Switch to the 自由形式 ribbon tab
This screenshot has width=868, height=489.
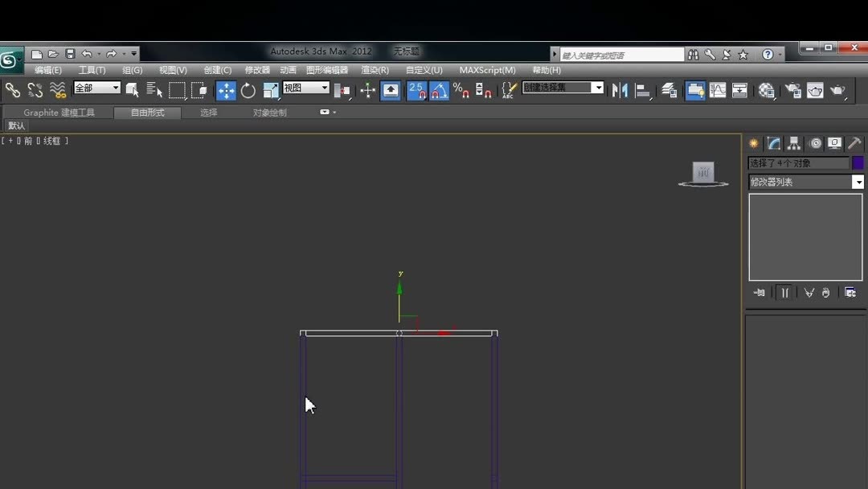point(148,112)
